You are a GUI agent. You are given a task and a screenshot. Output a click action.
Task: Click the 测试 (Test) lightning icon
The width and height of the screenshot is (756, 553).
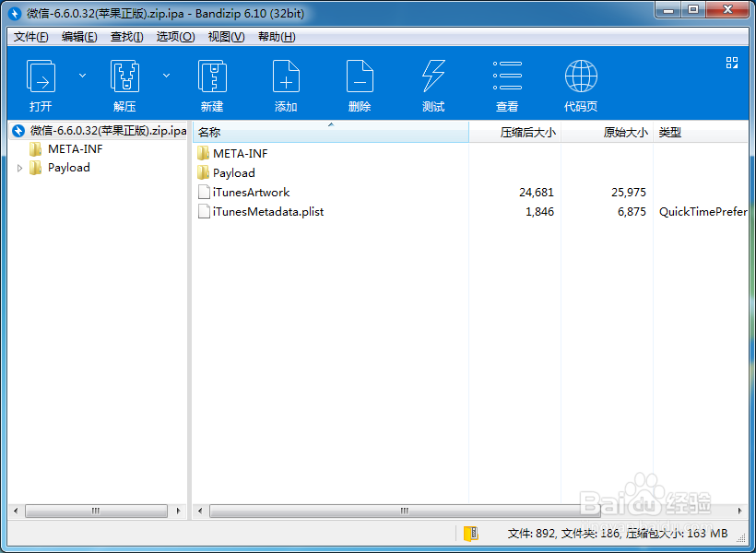tap(433, 76)
